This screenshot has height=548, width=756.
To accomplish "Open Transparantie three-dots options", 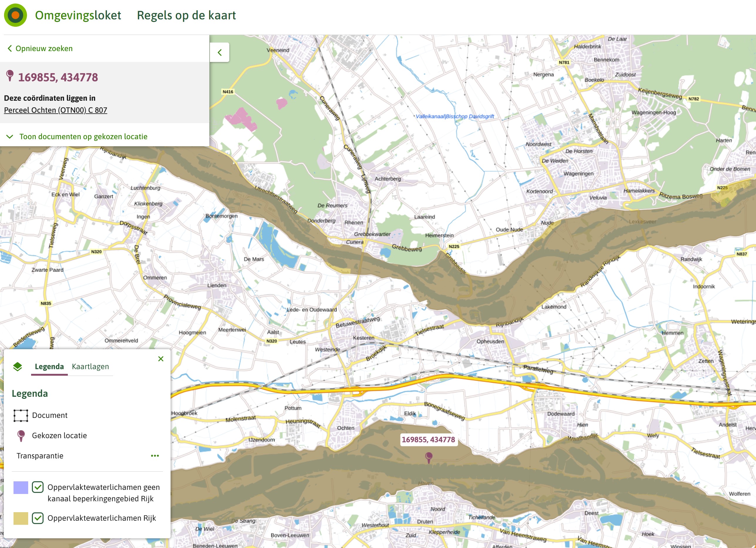I will coord(155,456).
